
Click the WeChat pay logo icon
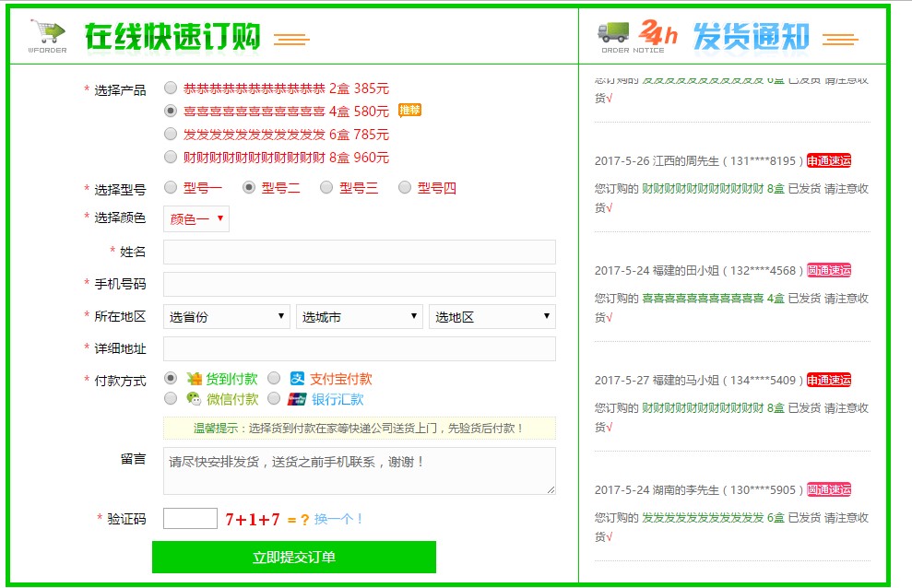click(194, 398)
